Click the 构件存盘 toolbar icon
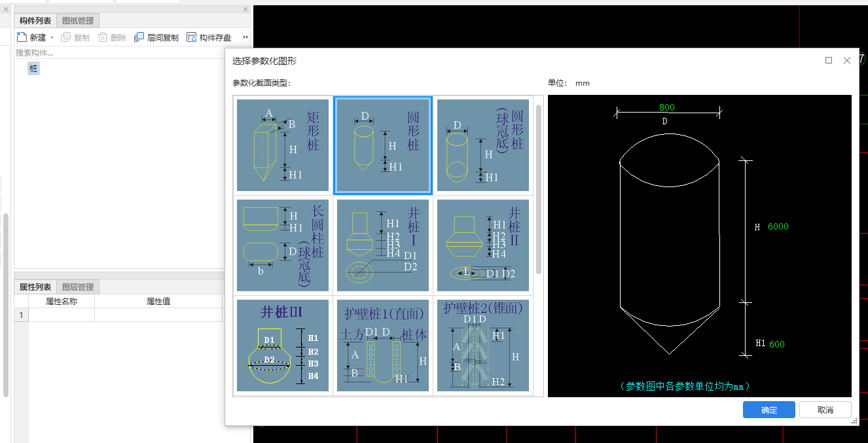Image resolution: width=868 pixels, height=443 pixels. (191, 37)
